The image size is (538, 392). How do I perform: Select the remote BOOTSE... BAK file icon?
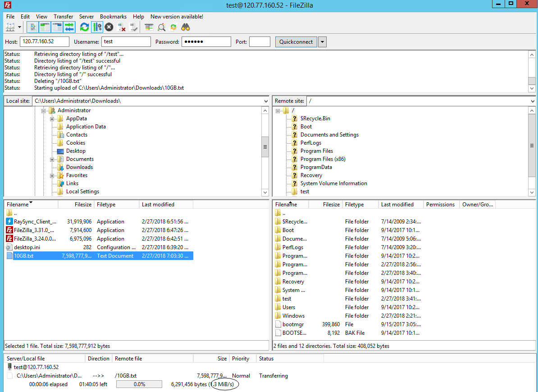coord(278,333)
